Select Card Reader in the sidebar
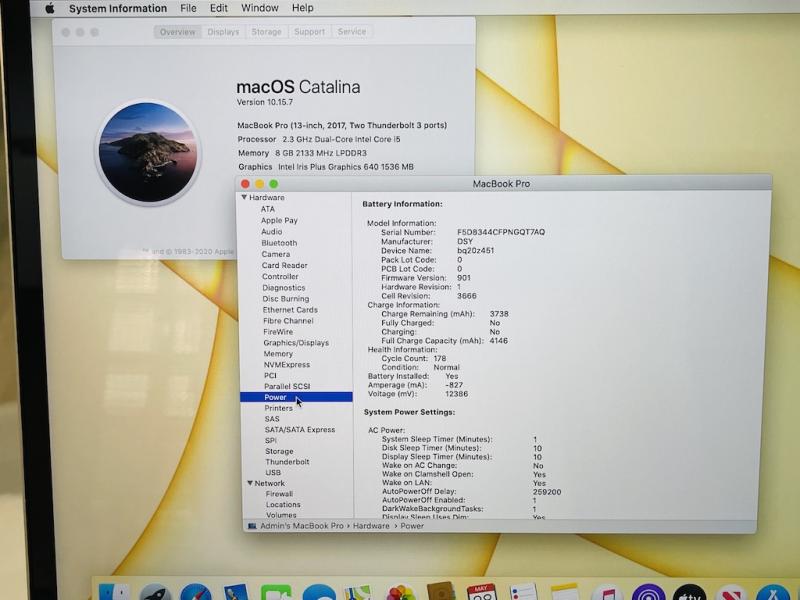The height and width of the screenshot is (600, 800). [x=285, y=265]
